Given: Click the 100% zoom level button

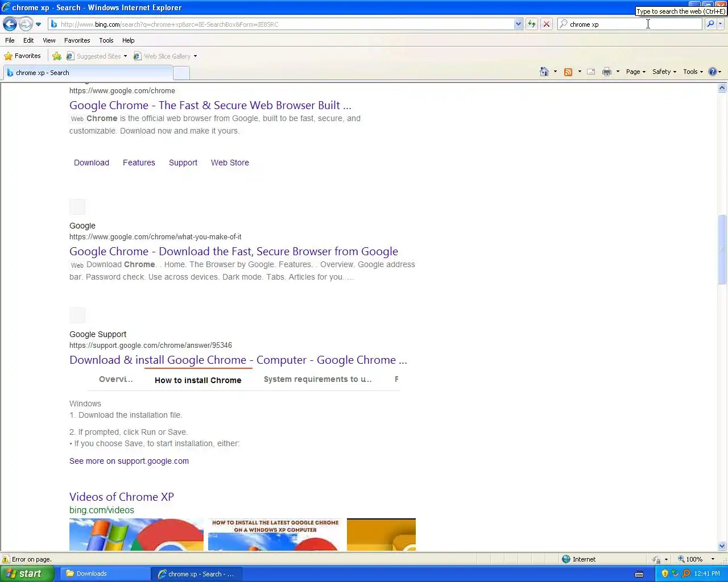Looking at the screenshot, I should pyautogui.click(x=690, y=559).
